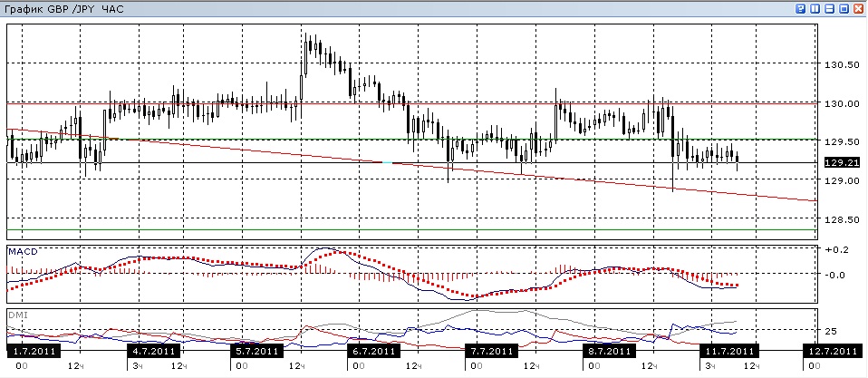This screenshot has height=378, width=868.
Task: Select the 6.7.2011 date marker
Action: click(374, 351)
